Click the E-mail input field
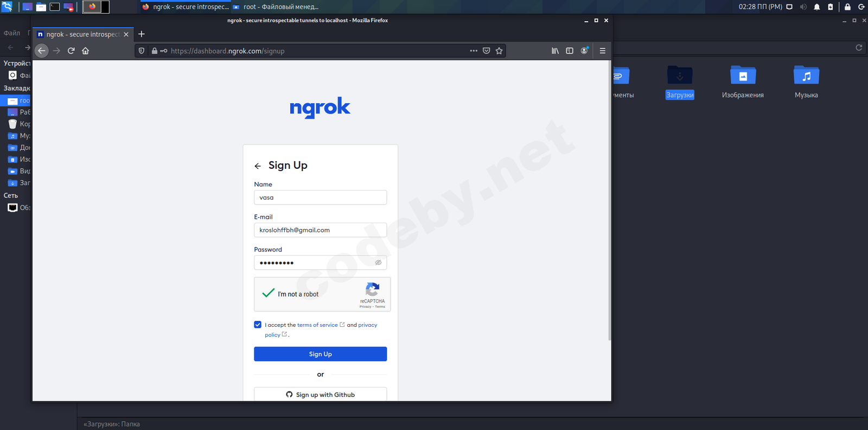868x430 pixels. (320, 230)
